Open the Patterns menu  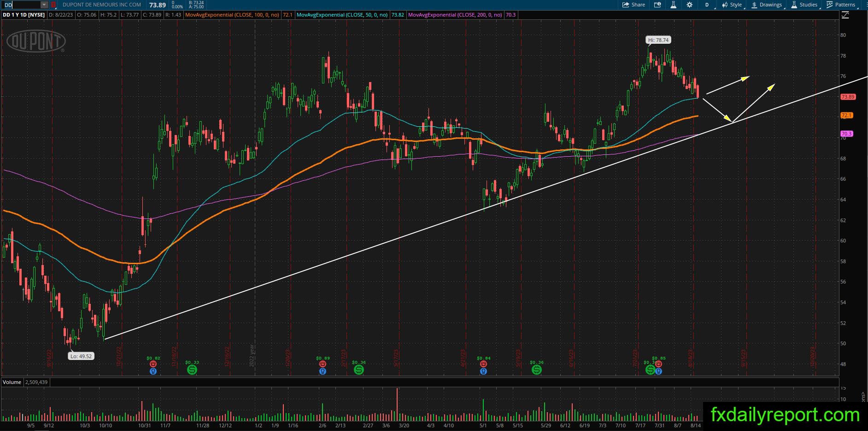click(841, 5)
